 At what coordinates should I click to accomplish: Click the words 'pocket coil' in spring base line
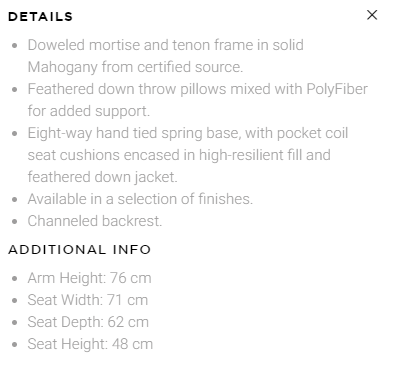312,133
